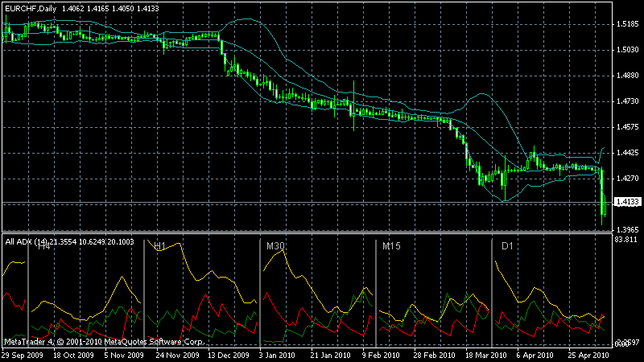This screenshot has width=644, height=362.
Task: Click the 1.3965 price axis value
Action: pyautogui.click(x=628, y=230)
